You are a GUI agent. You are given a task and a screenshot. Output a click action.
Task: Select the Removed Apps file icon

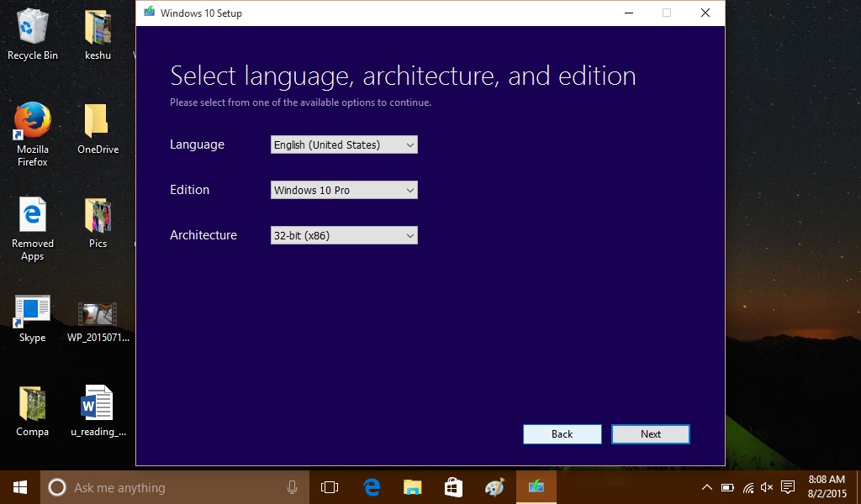click(33, 228)
